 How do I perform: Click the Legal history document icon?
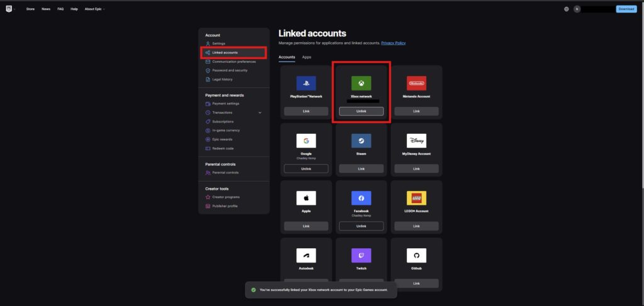point(208,80)
